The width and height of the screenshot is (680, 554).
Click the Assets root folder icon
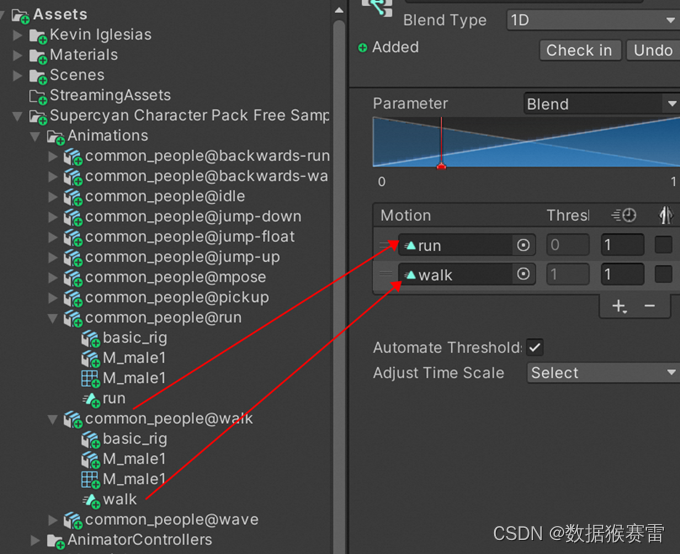(20, 16)
